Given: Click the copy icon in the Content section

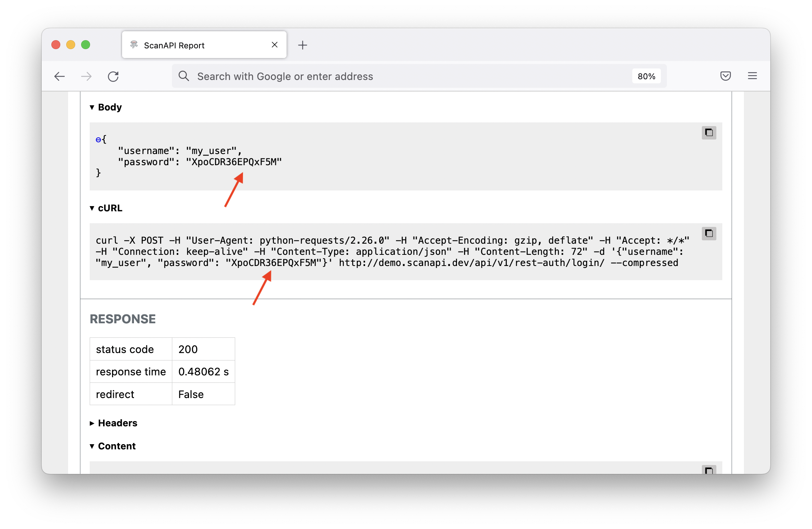Looking at the screenshot, I should click(709, 469).
